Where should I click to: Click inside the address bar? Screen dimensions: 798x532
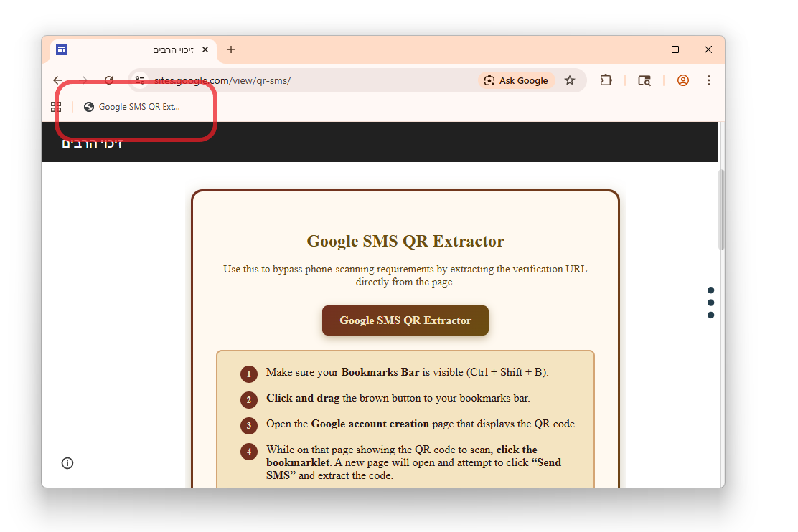[287, 80]
